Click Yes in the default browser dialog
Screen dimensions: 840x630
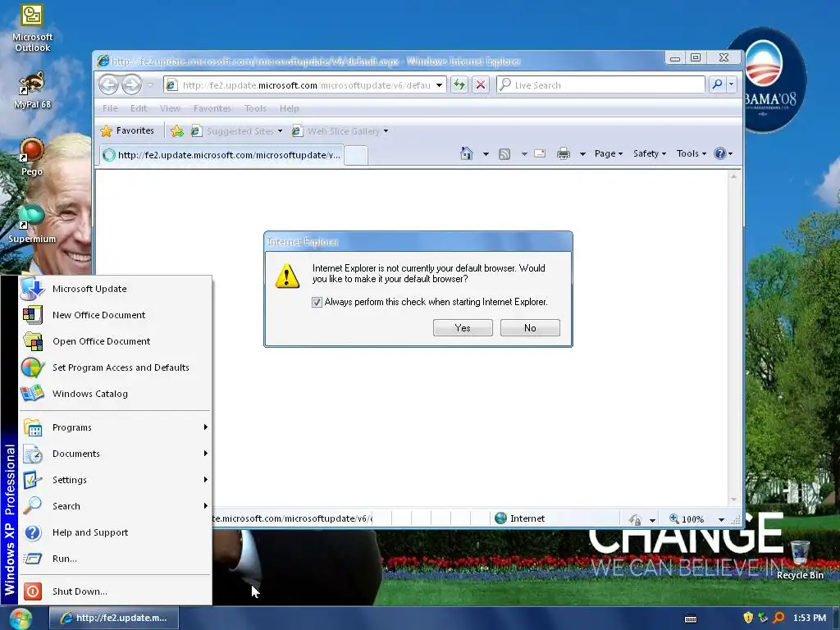(x=463, y=328)
